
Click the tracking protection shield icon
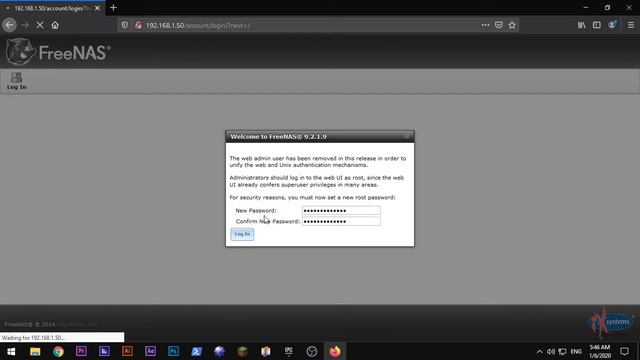[124, 25]
